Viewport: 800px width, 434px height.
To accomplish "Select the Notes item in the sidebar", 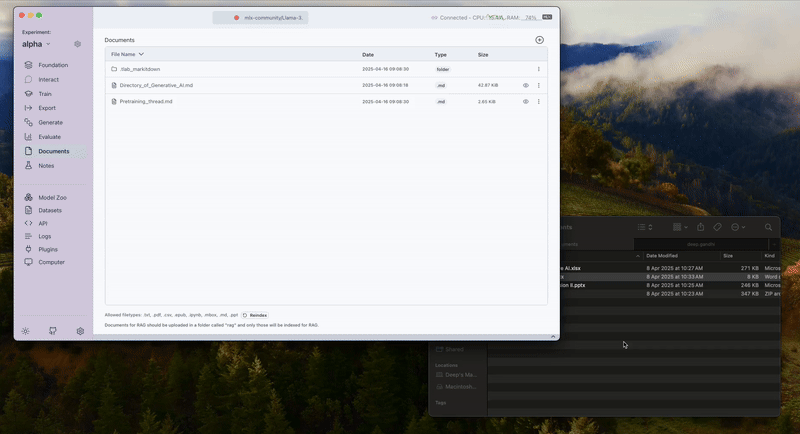I will click(46, 165).
